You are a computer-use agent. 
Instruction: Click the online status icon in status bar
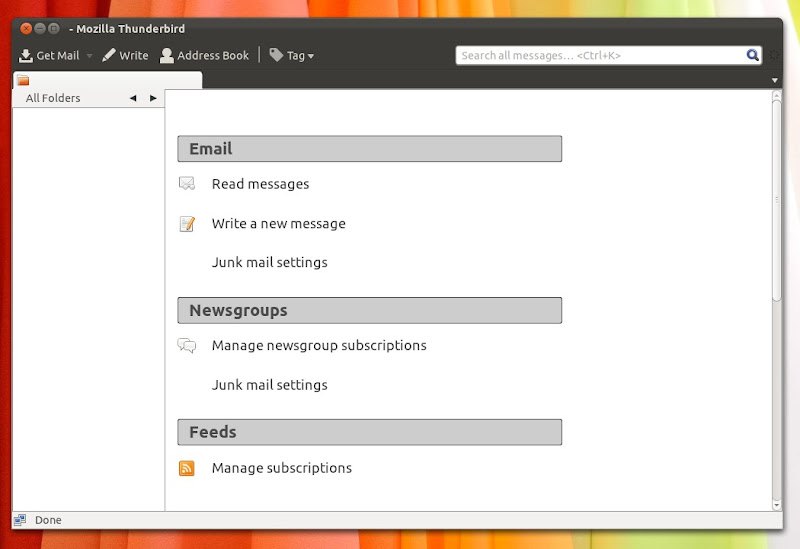click(x=20, y=520)
